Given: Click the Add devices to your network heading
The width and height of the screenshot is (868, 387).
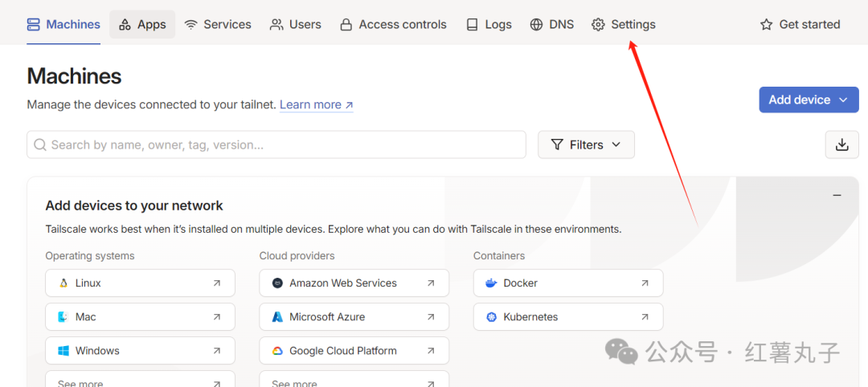Looking at the screenshot, I should 134,206.
